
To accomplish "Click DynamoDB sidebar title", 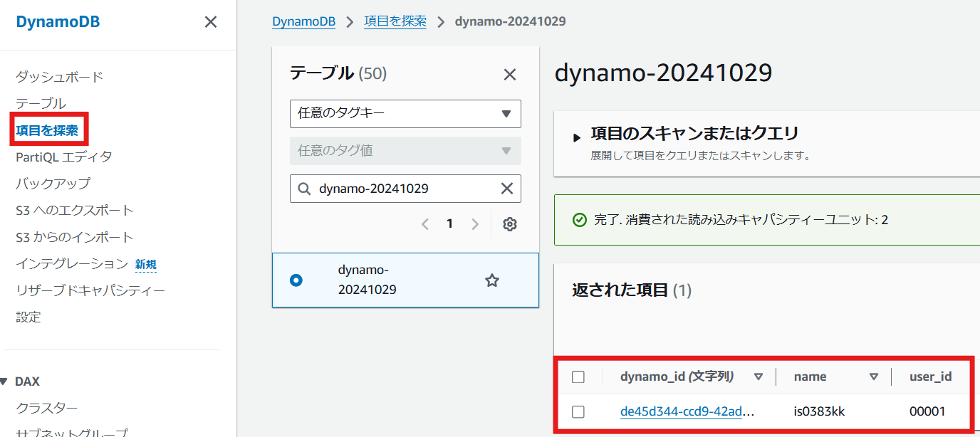I will tap(58, 22).
